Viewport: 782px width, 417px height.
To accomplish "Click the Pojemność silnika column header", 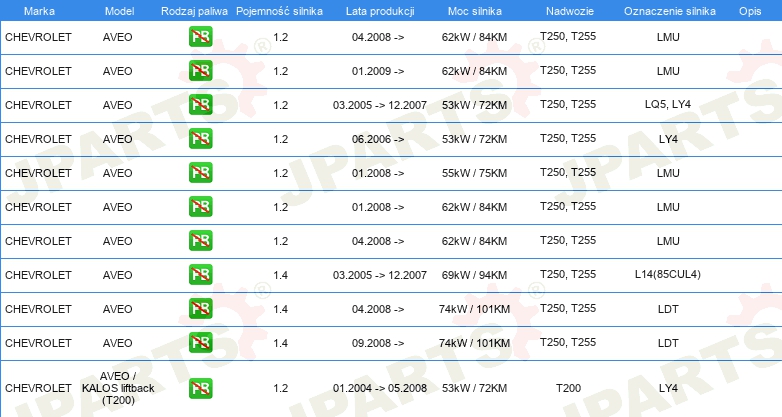I will pos(280,10).
